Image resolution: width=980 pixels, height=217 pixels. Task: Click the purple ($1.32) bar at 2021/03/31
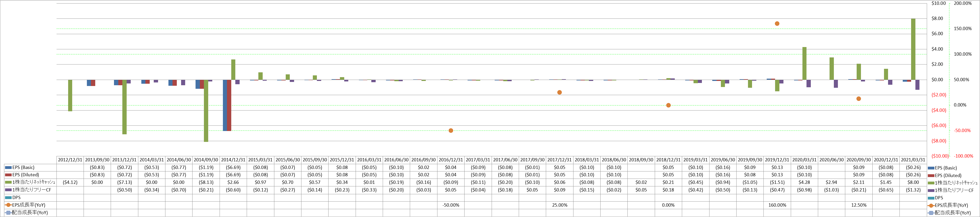(x=917, y=85)
